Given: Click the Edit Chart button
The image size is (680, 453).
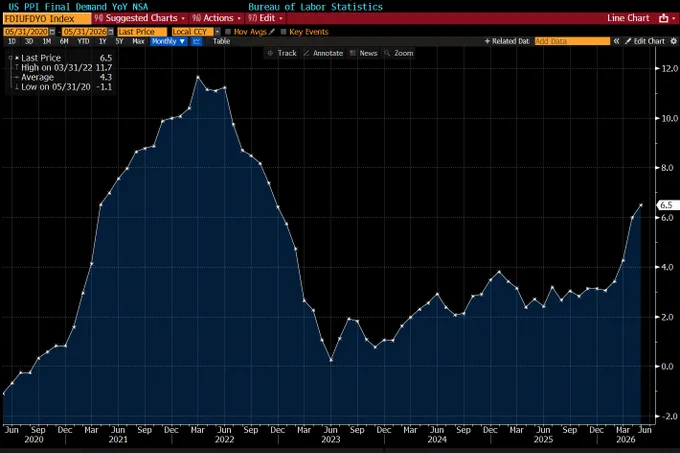Looking at the screenshot, I should [x=645, y=41].
